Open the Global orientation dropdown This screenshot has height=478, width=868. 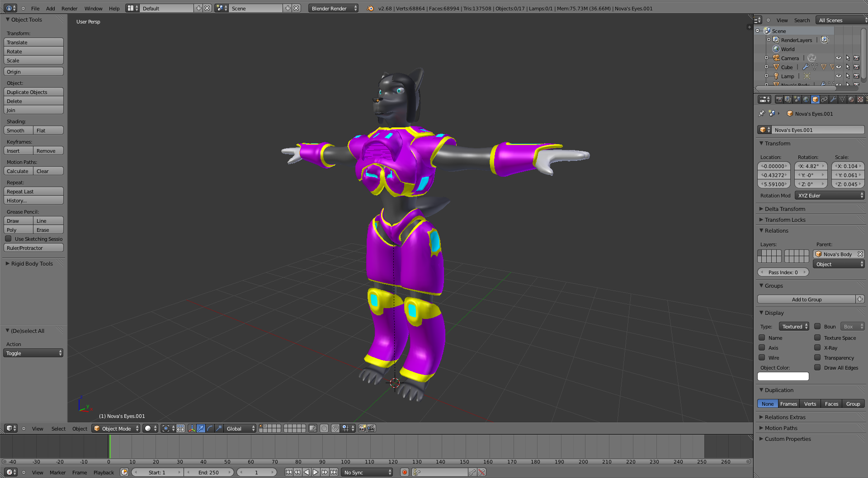[x=240, y=428]
